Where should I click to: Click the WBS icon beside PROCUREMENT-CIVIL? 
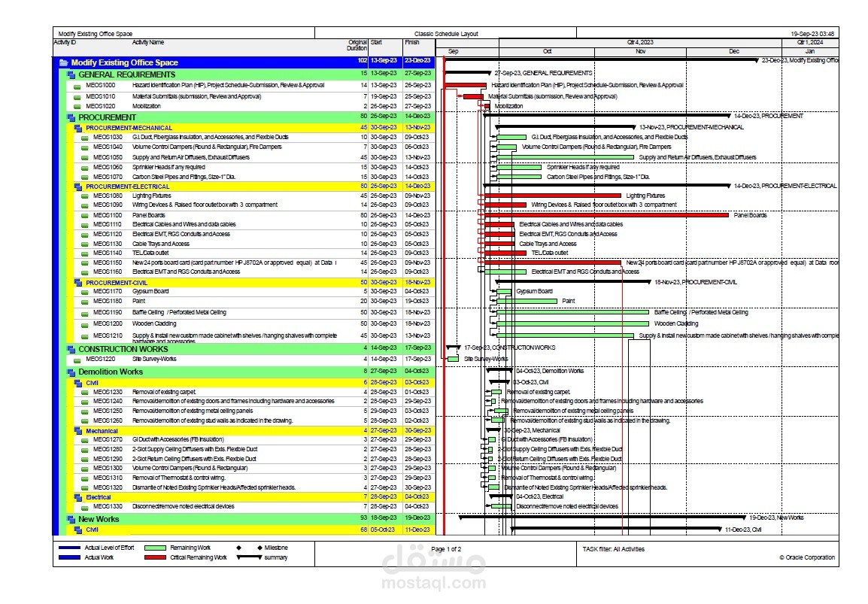(79, 283)
